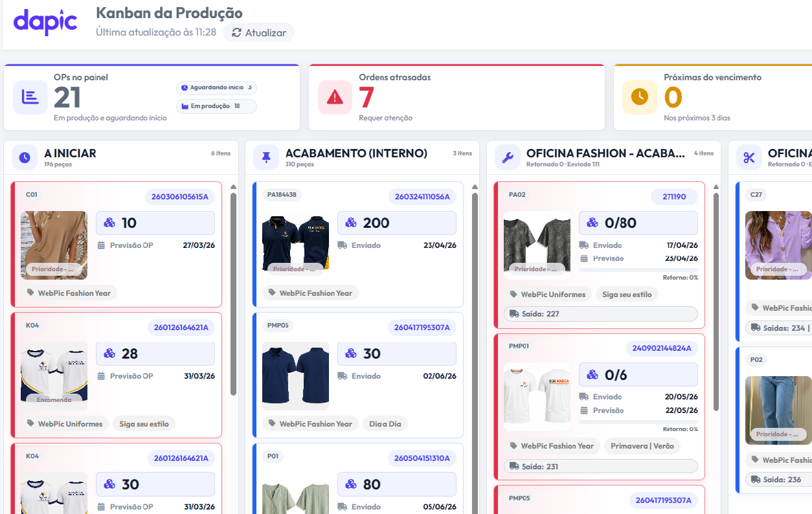Click the Dia a Dia tag on card PMP05
The width and height of the screenshot is (812, 514).
click(x=385, y=424)
